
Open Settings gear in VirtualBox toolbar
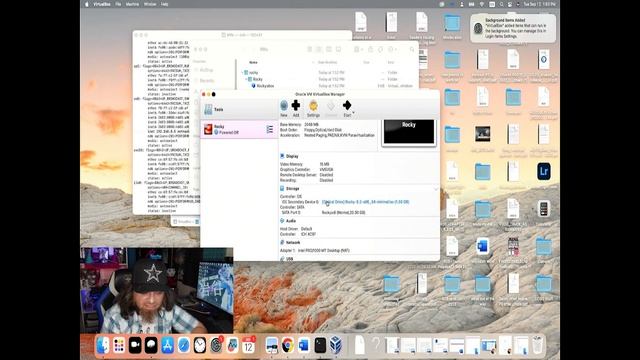click(313, 106)
